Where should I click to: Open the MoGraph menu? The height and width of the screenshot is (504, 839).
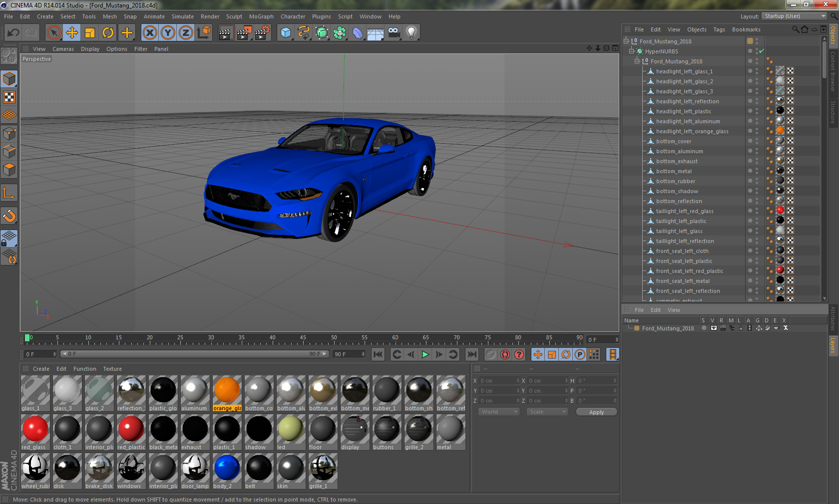point(261,16)
